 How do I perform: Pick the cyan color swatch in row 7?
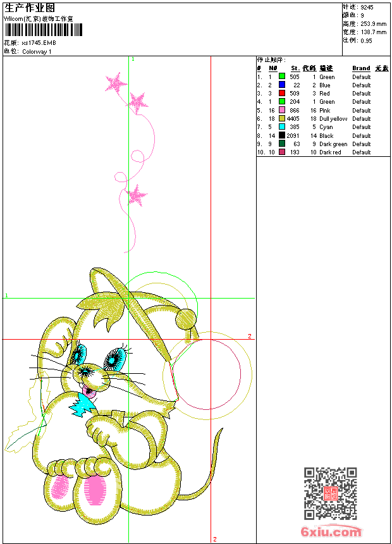click(282, 127)
